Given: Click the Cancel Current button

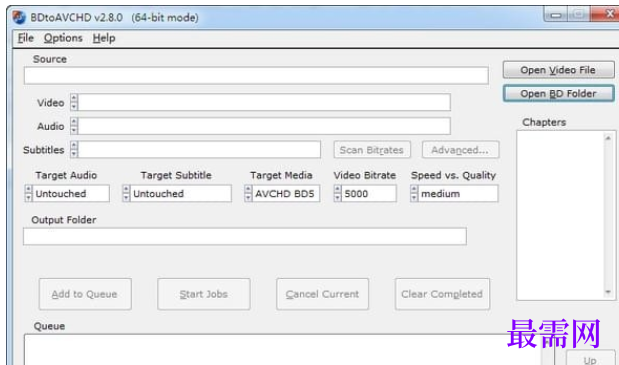Looking at the screenshot, I should tap(323, 294).
